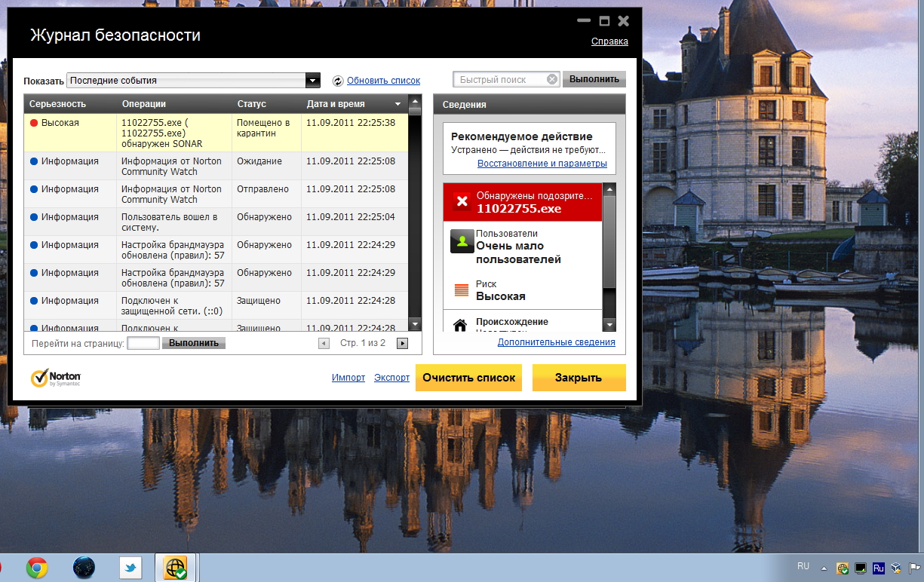Click the red X suspicious file icon
The image size is (924, 582).
(x=462, y=201)
